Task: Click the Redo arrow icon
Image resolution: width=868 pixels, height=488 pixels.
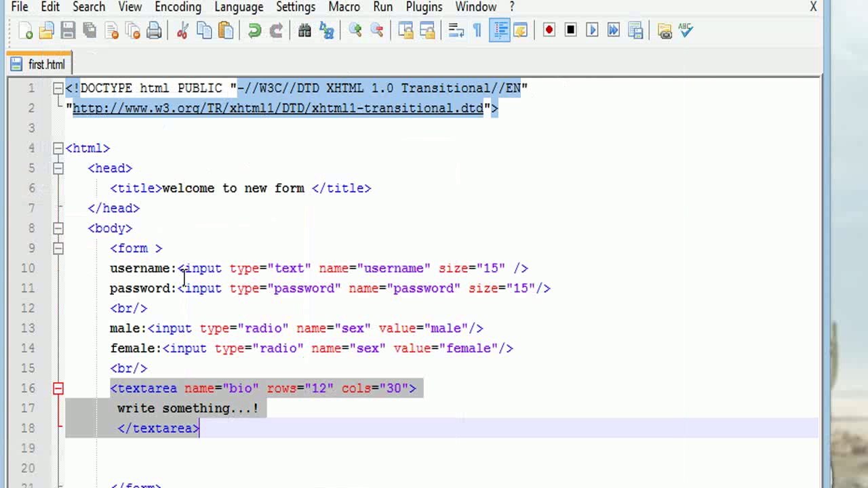Action: coord(276,30)
